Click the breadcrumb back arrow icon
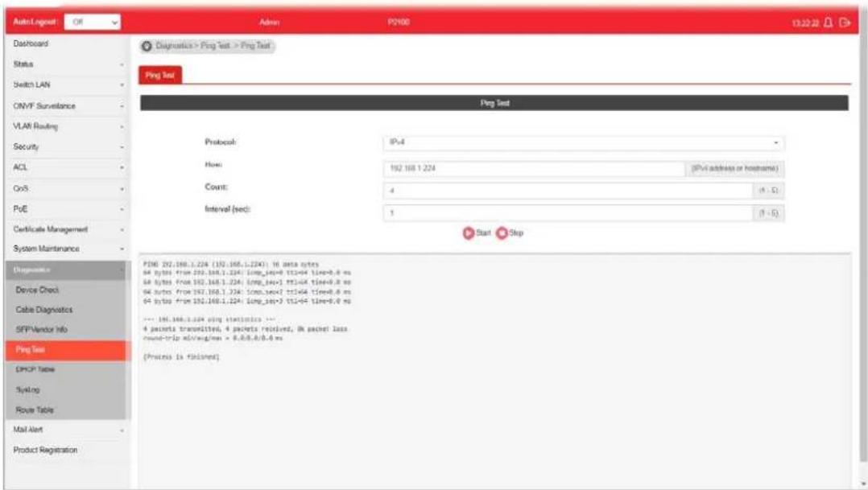The image size is (868, 490). 147,46
